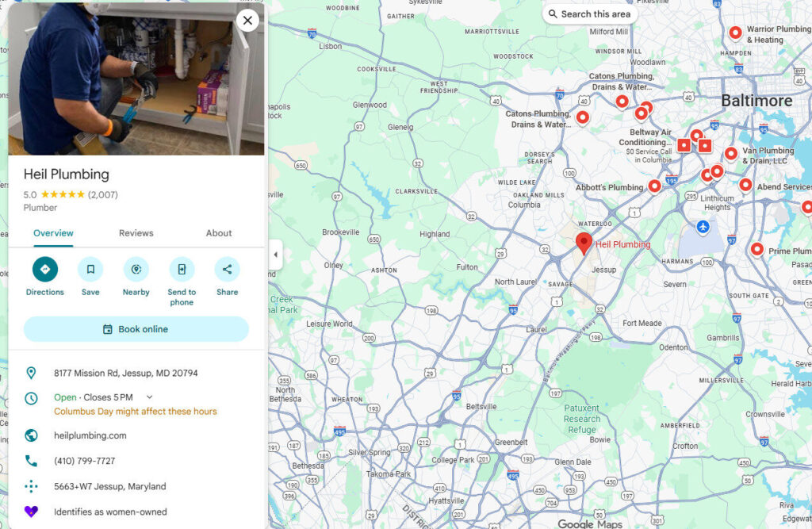Click the Van Plumbing & Drain marker
The image size is (812, 529).
pos(730,153)
